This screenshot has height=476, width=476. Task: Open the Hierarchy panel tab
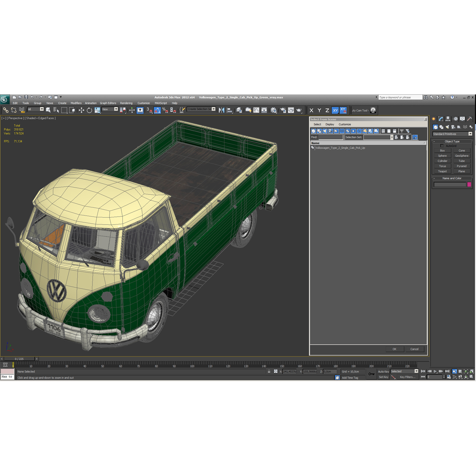[x=448, y=119]
